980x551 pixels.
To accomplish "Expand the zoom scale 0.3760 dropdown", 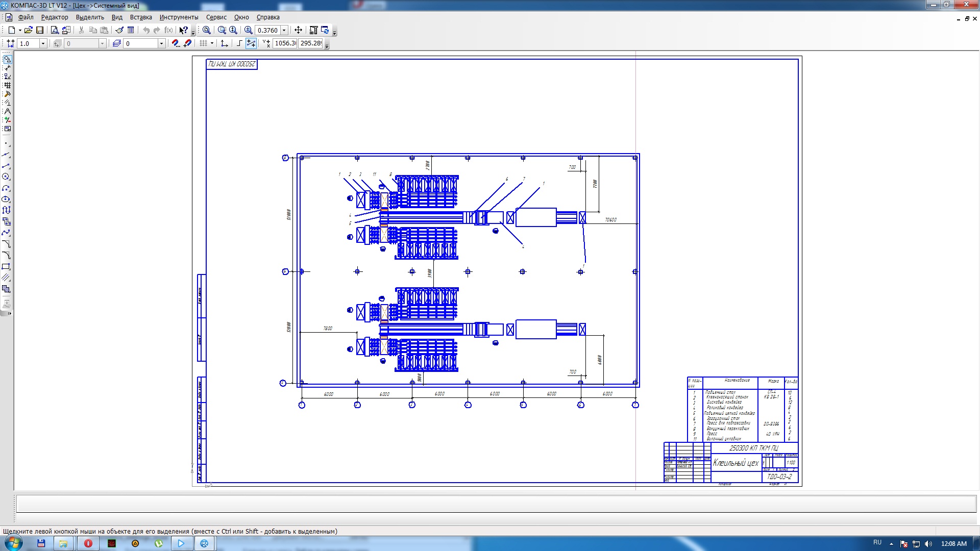I will (x=284, y=30).
